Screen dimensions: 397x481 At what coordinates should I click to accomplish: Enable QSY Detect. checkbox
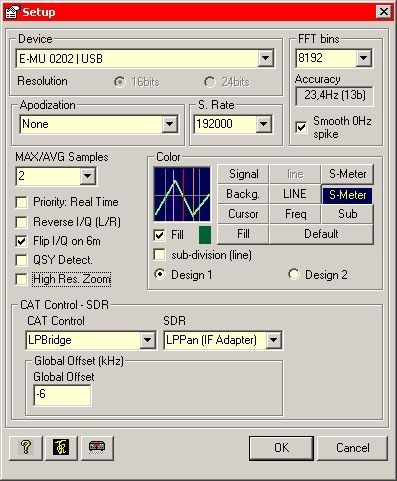[21, 260]
